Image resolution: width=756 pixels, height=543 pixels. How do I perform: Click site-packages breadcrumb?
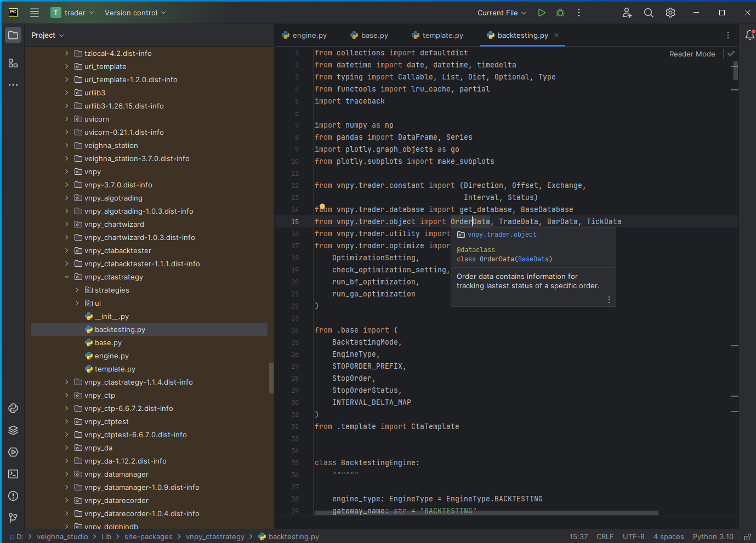pyautogui.click(x=148, y=537)
